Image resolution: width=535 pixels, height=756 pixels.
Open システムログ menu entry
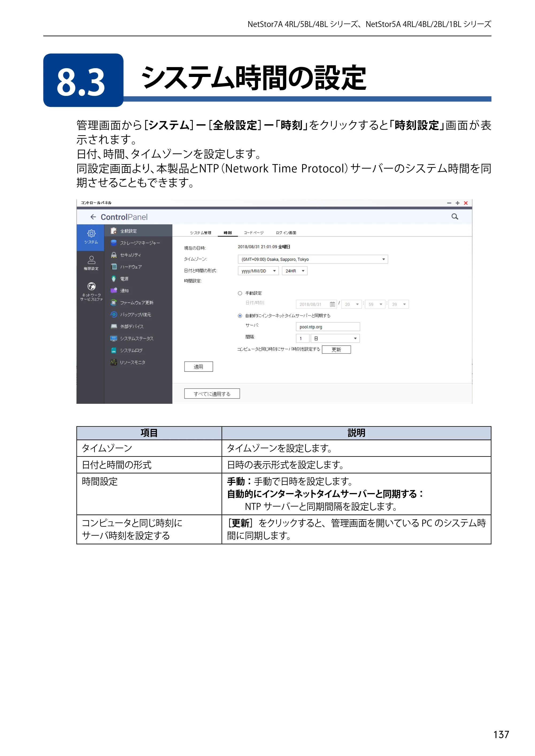coord(138,350)
